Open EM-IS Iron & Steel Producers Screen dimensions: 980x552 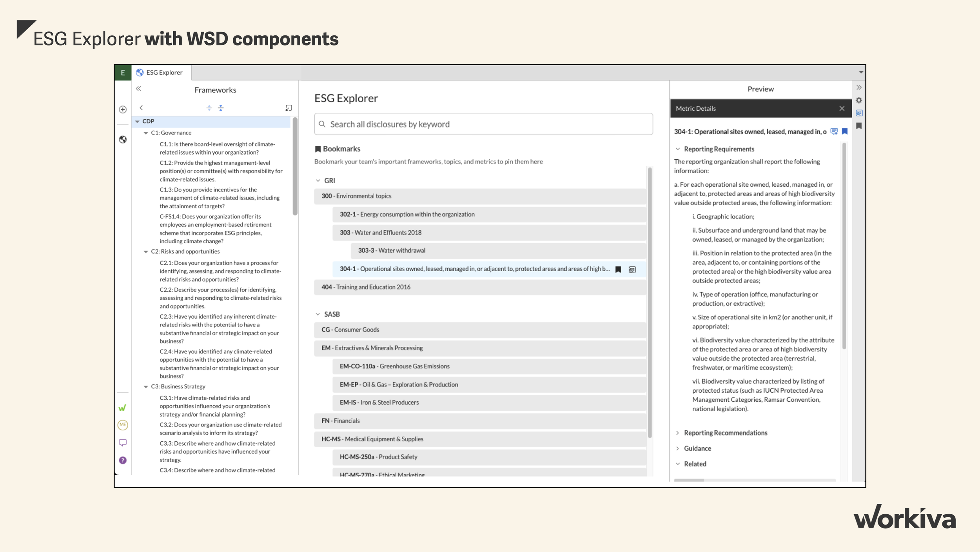489,403
